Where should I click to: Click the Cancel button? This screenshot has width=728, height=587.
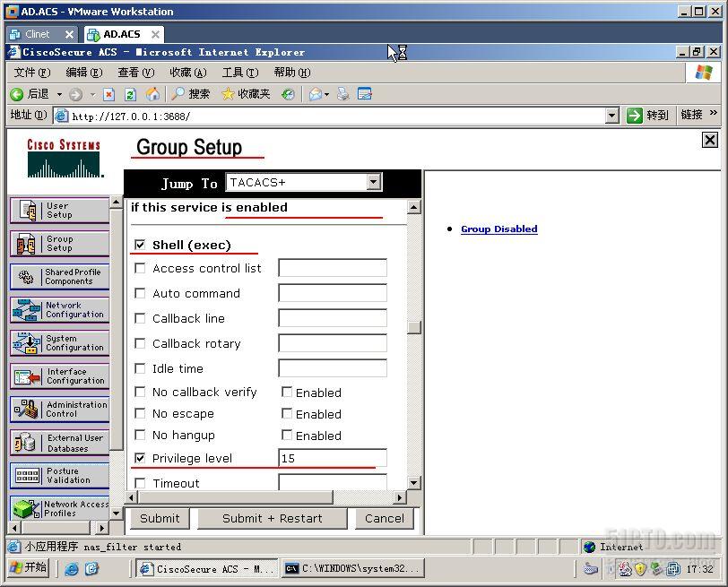pyautogui.click(x=384, y=518)
